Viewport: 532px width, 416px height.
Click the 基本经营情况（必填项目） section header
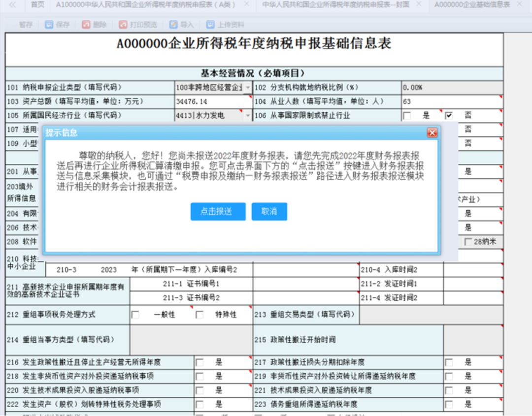click(254, 73)
